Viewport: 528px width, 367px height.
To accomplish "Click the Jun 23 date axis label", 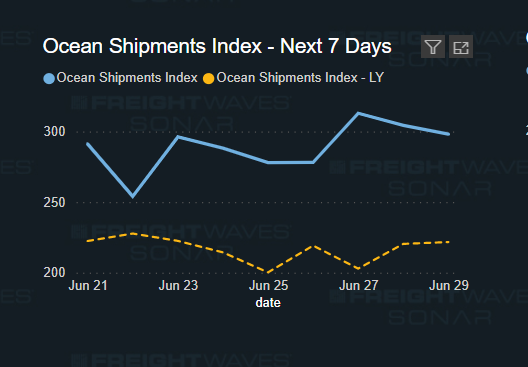I will 178,286.
